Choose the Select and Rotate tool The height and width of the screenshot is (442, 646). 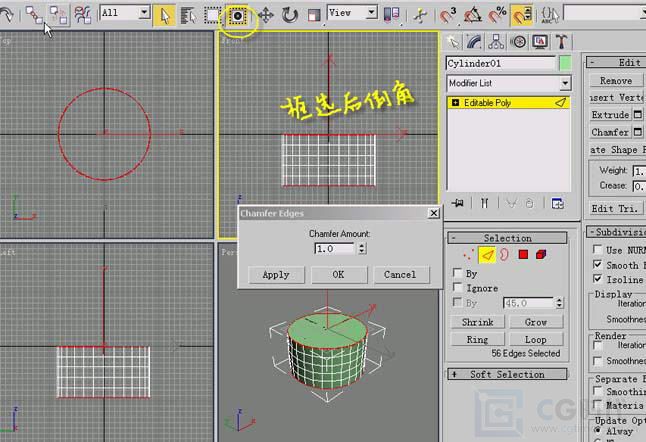coord(290,16)
